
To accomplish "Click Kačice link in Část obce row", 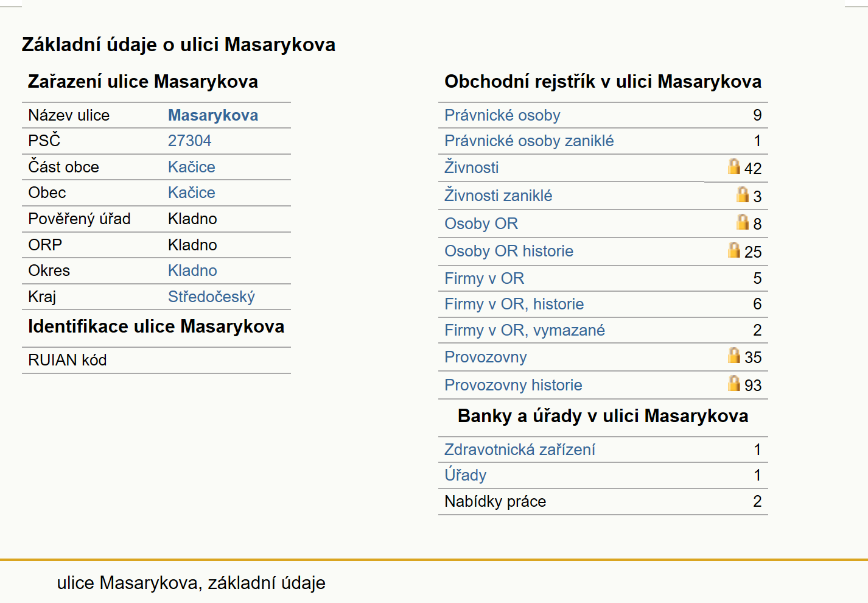I will [191, 167].
